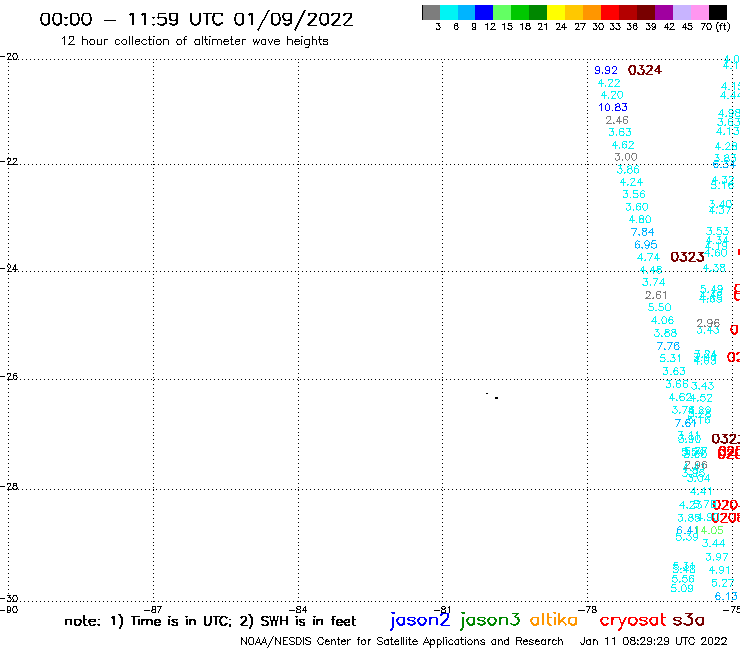
Task: Click the 4.80 wave height value
Action: point(640,219)
